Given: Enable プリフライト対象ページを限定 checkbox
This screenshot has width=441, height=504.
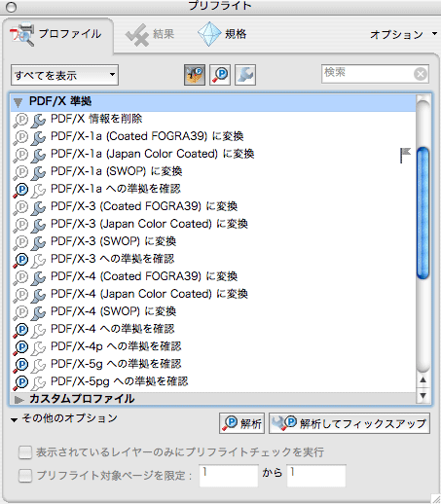Looking at the screenshot, I should pyautogui.click(x=25, y=476).
